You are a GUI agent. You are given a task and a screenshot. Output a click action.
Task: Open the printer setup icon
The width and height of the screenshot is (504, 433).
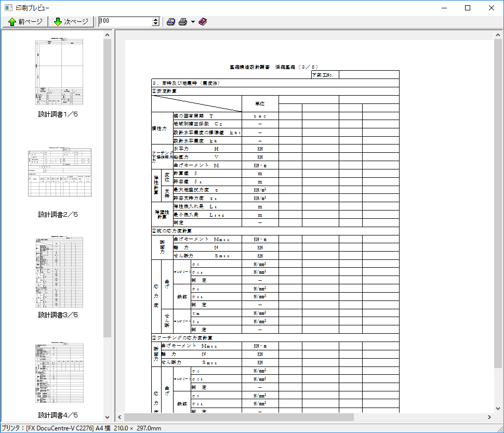tap(171, 21)
